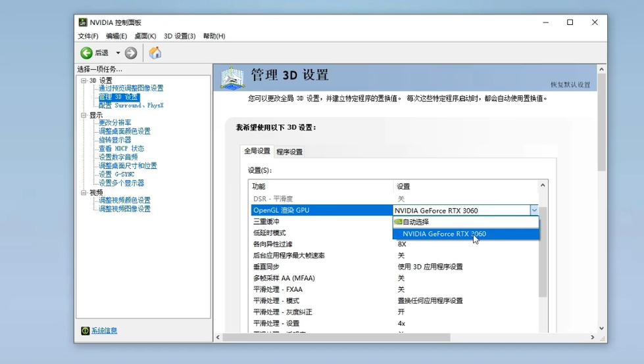Screen dimensions: 644x364
Task: Open the 帮助(H) menu
Action: tap(214, 36)
